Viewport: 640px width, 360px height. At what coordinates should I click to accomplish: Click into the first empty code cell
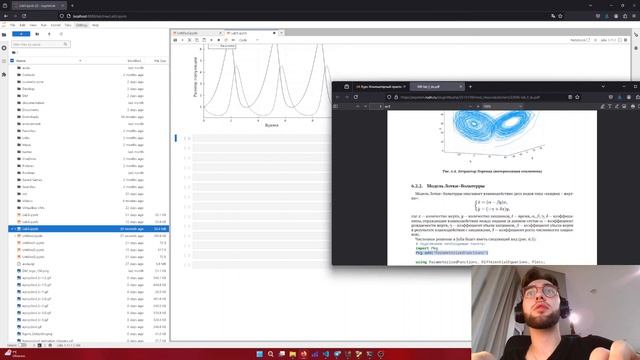[x=261, y=138]
